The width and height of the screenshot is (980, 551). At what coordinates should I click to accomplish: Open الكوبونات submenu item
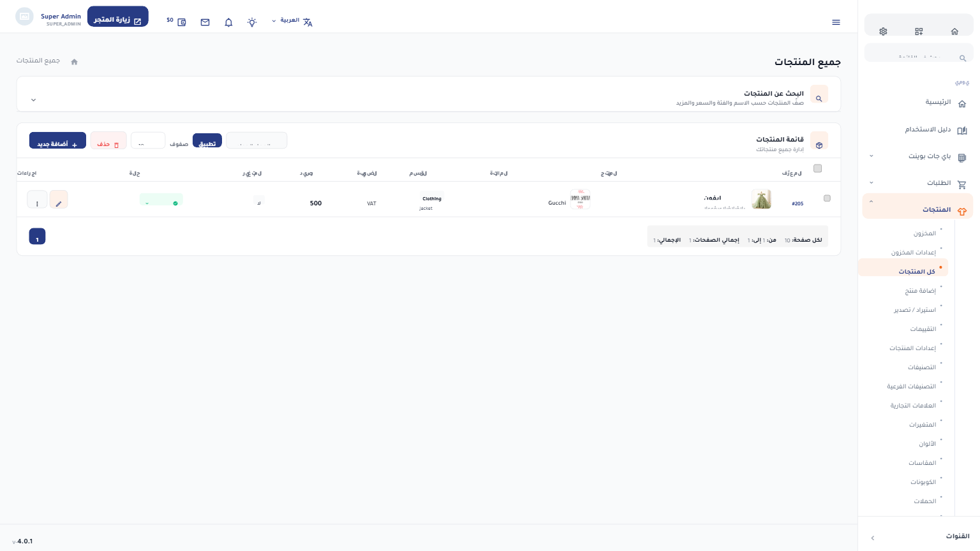click(x=923, y=482)
